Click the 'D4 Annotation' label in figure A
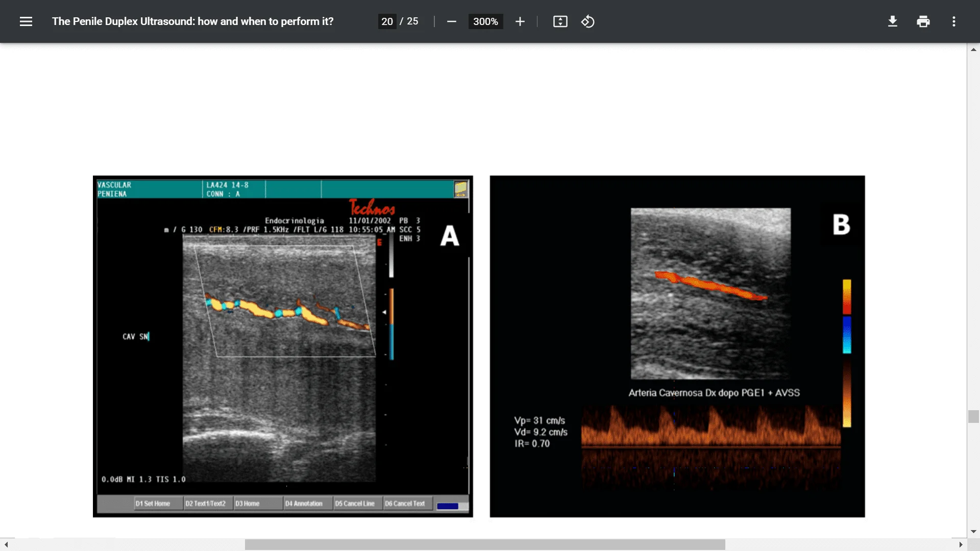The height and width of the screenshot is (551, 980). click(x=304, y=504)
